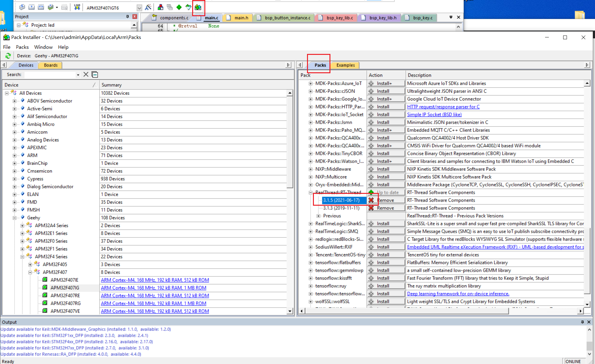Open Manage Project Items colored blocks icon
This screenshot has width=595, height=364.
[x=160, y=7]
